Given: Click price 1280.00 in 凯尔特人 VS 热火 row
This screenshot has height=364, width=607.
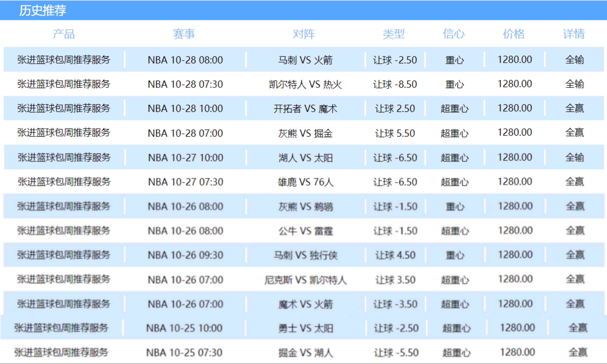Looking at the screenshot, I should pyautogui.click(x=515, y=84).
